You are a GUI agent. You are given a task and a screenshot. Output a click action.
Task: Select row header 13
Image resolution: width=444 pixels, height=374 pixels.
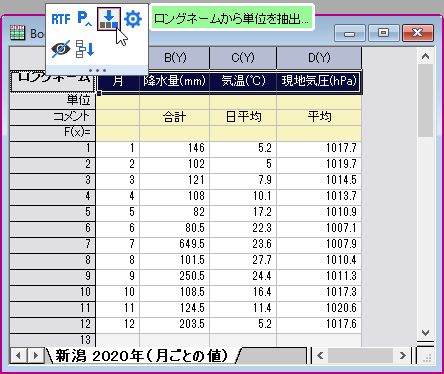click(53, 340)
